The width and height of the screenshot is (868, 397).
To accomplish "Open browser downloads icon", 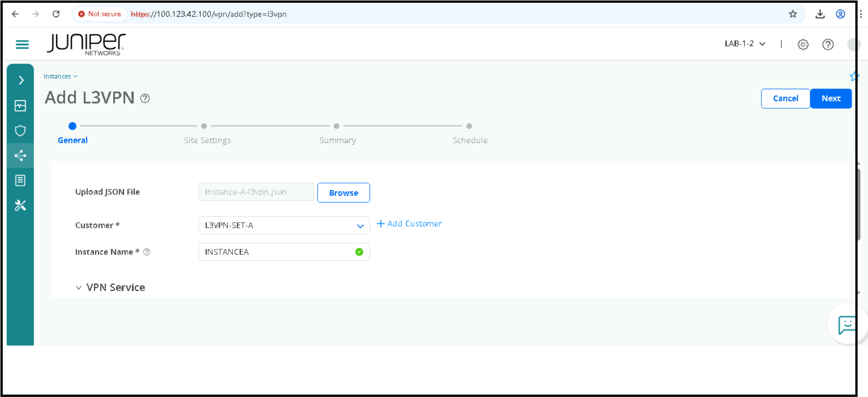I will (820, 14).
